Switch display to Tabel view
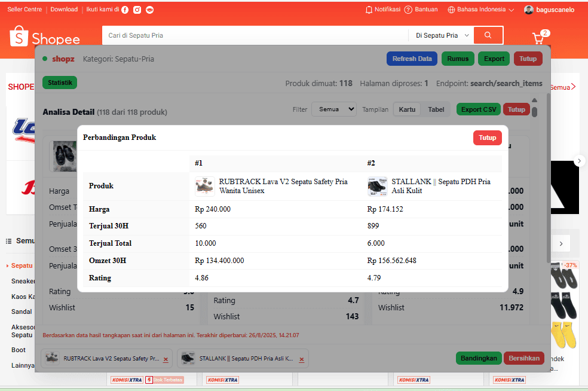 (x=436, y=109)
